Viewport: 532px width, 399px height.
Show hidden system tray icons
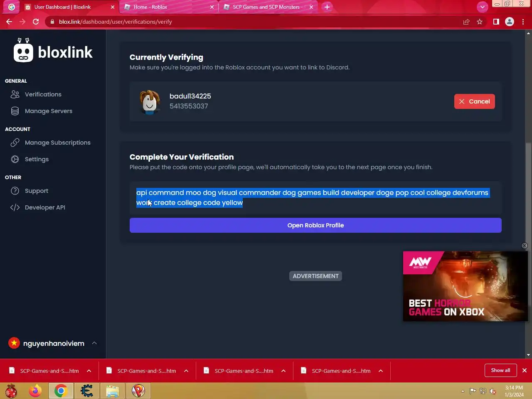point(463,391)
